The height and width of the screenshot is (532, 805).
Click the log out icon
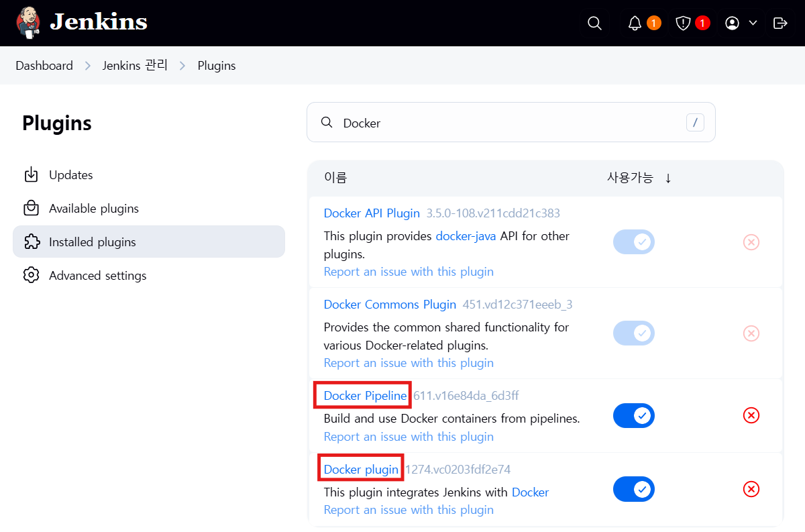pos(780,23)
